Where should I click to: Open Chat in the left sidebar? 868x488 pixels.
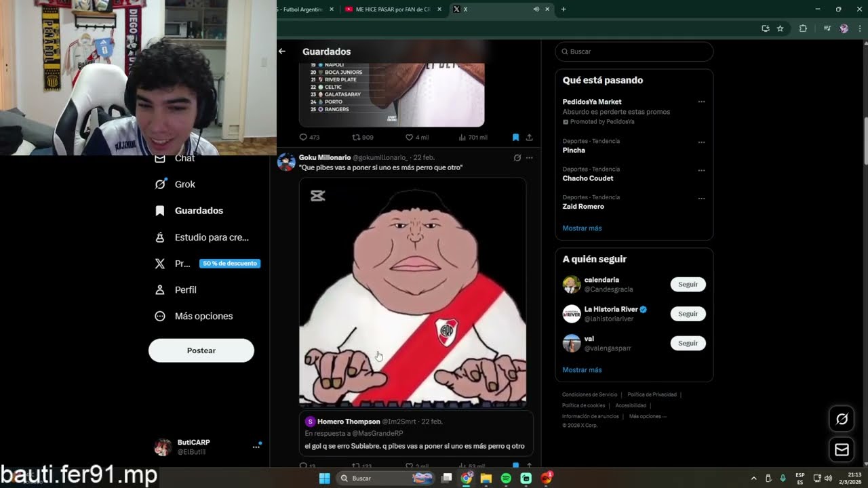[x=175, y=158]
